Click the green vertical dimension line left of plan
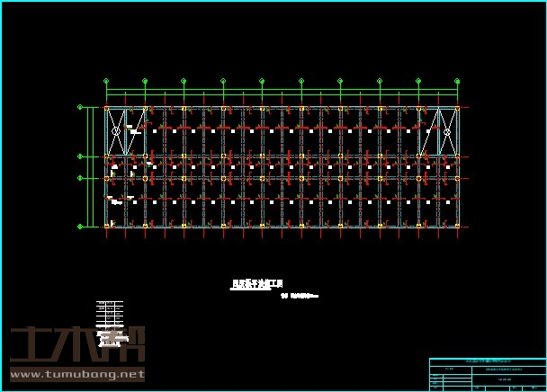 coord(87,167)
